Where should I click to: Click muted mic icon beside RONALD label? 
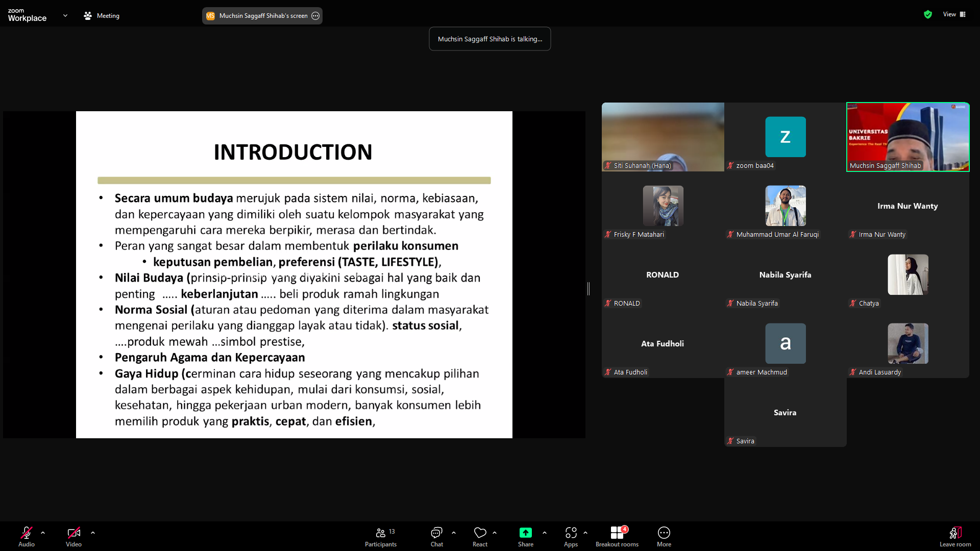click(x=608, y=303)
